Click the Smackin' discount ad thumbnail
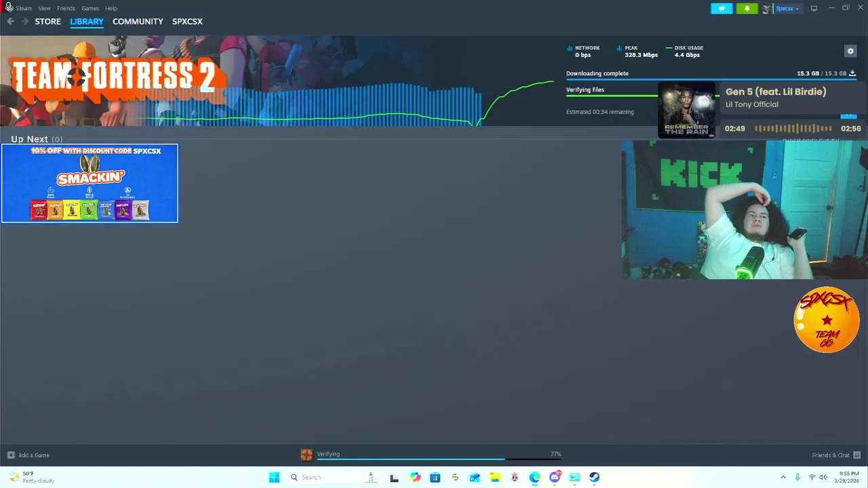Screen dimensions: 868x488 90,183
